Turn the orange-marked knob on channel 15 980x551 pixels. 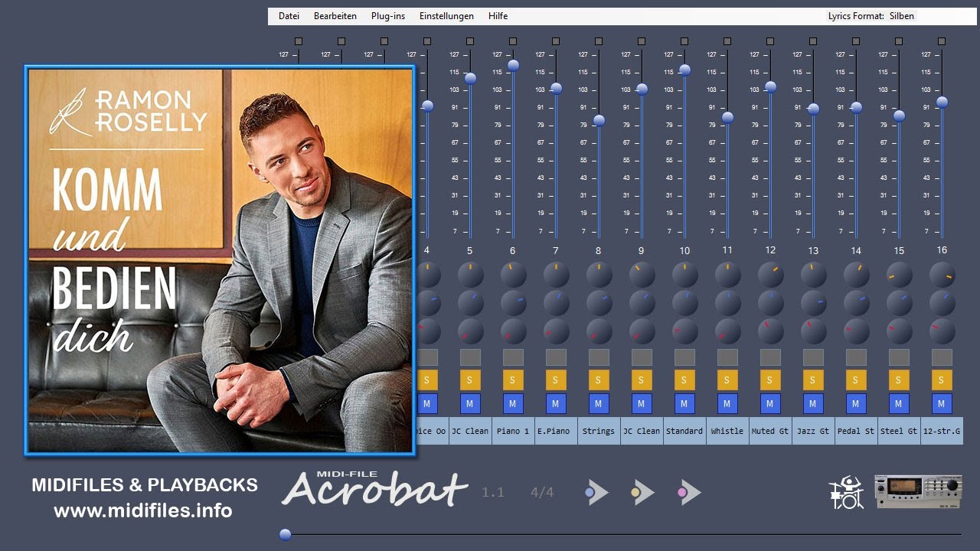899,275
